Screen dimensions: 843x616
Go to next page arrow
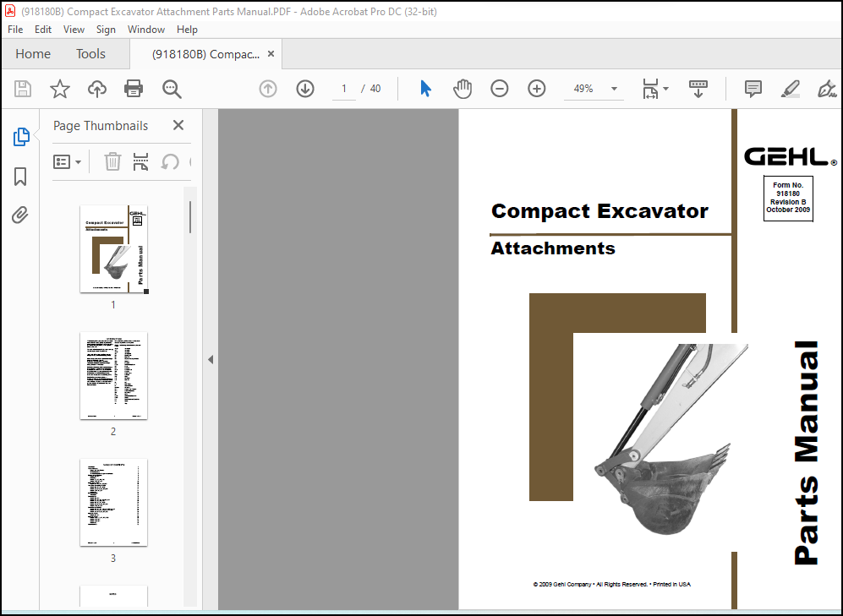(305, 89)
